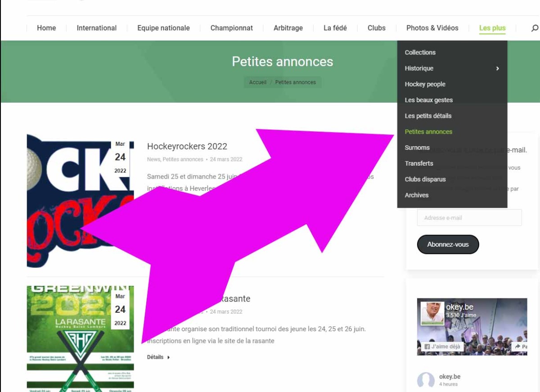Open Greenwin La Rasante poster thumbnail
Screen dimensions: 540x392
coord(80,338)
